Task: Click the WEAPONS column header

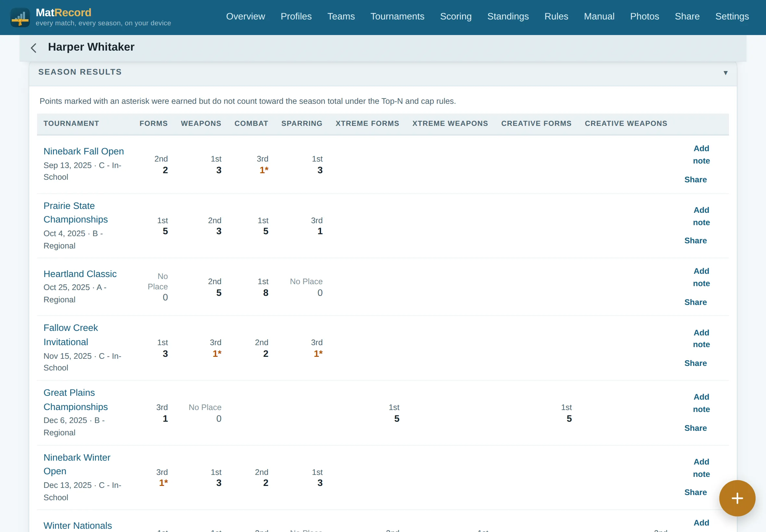Action: coord(201,123)
